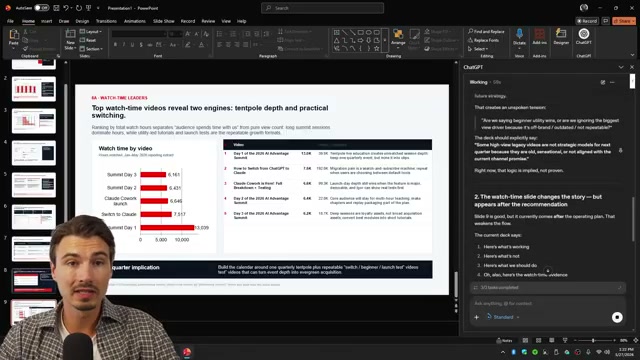Select the rectangle shape in shapes gallery
Viewport: 640px width, 360px height.
(360, 32)
